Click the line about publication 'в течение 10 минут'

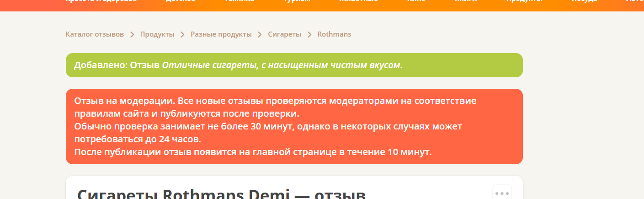(x=253, y=152)
